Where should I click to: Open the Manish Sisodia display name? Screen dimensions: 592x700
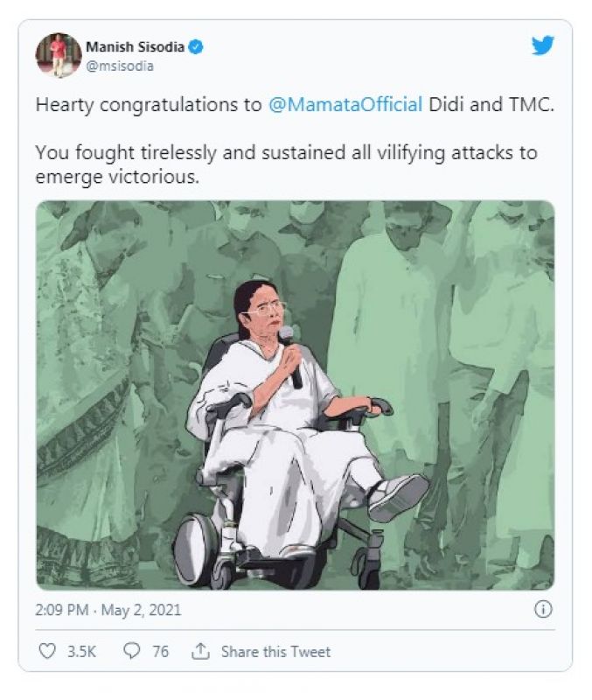[135, 46]
